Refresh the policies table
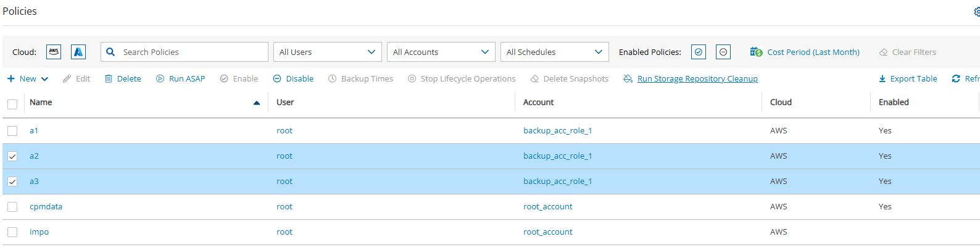Image resolution: width=980 pixels, height=247 pixels. click(x=966, y=78)
